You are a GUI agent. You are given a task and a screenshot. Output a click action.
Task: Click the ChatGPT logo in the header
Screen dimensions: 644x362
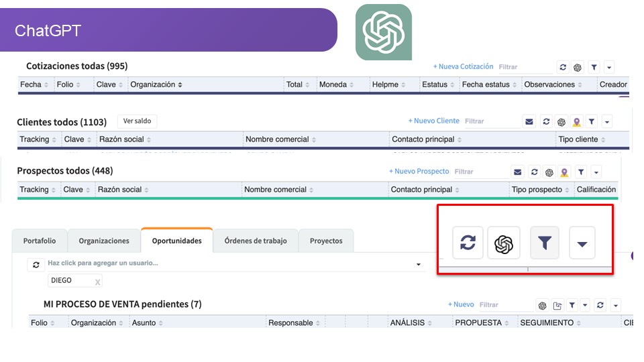tap(384, 32)
